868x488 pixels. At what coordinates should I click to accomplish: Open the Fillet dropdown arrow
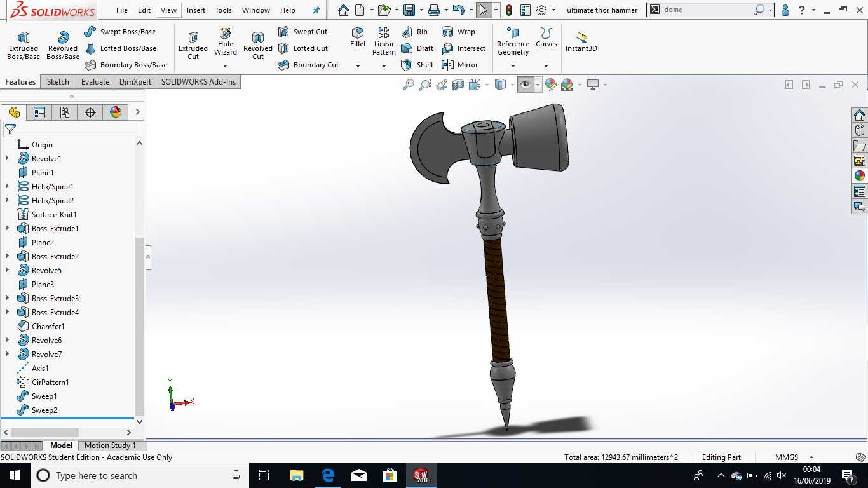pos(358,66)
